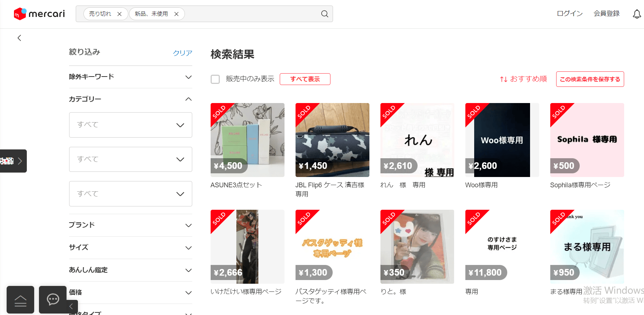Image resolution: width=644 pixels, height=315 pixels.
Task: Remove the 新品、未使用 filter chip
Action: coord(176,14)
